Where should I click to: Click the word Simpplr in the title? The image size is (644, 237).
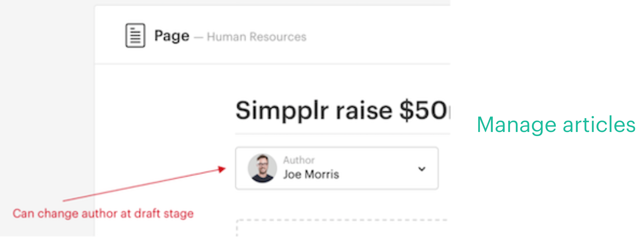point(282,111)
